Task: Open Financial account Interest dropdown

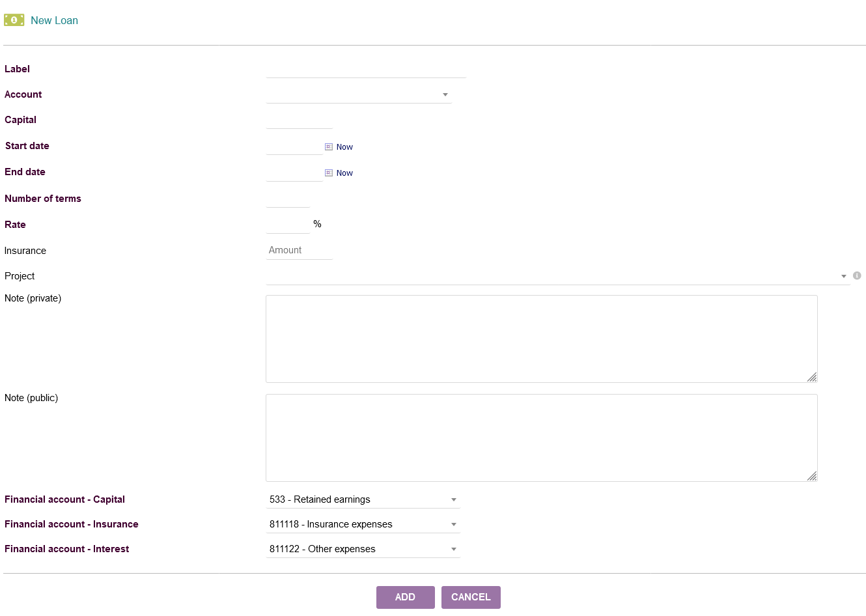Action: point(363,549)
